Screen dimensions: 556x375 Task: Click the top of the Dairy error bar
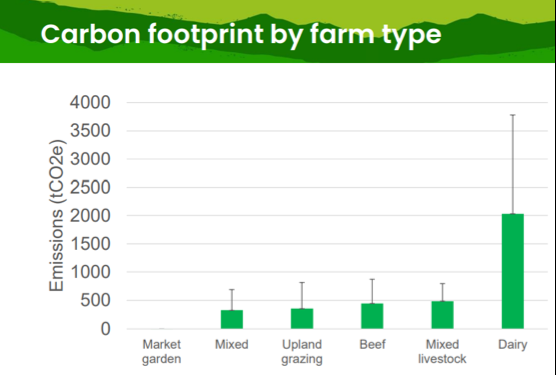click(x=512, y=115)
